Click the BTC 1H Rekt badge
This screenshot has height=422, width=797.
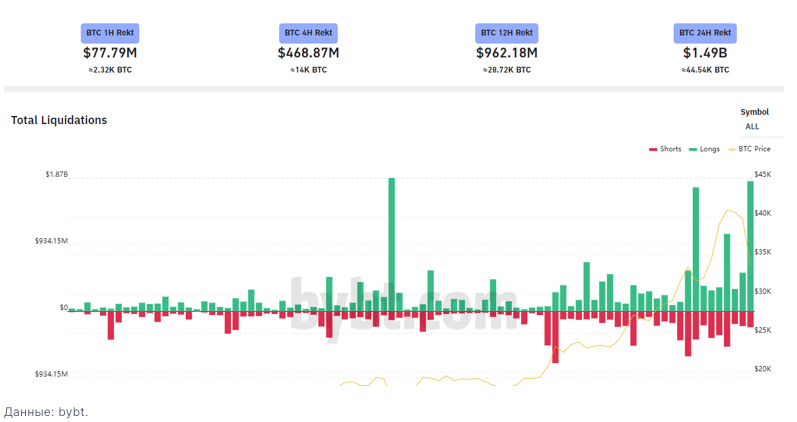(110, 33)
